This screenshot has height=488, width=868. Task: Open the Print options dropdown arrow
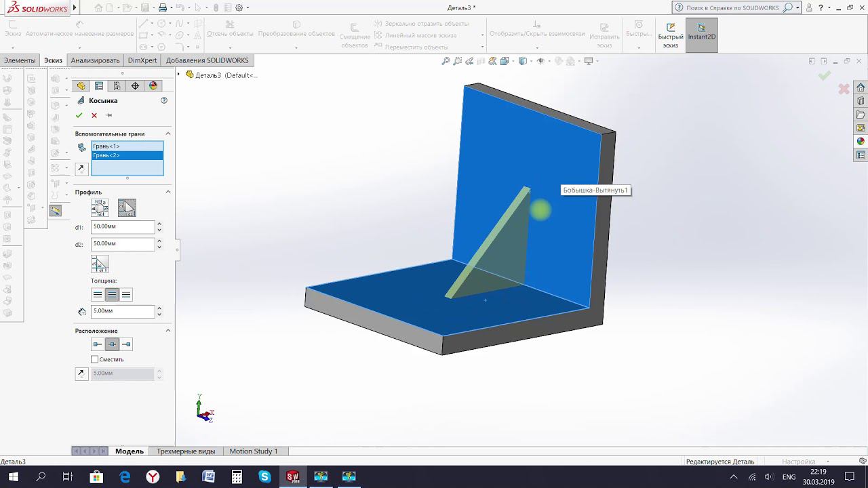[x=171, y=8]
